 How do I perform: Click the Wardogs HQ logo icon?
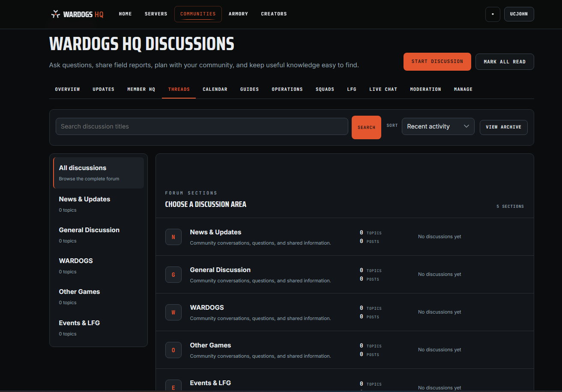(x=56, y=14)
